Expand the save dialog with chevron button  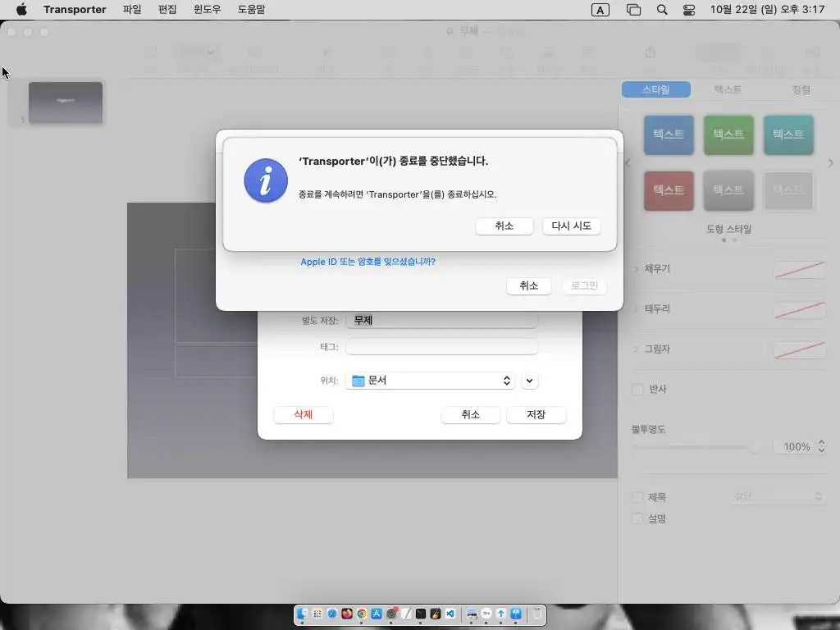[x=529, y=381]
